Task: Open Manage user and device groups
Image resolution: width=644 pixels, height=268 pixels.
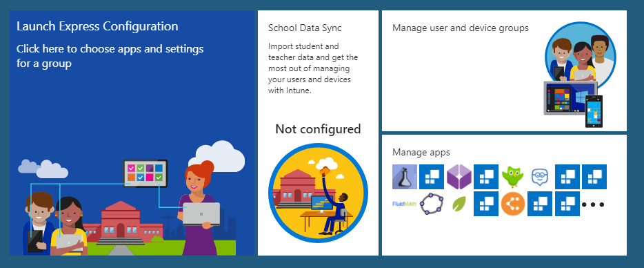Action: click(461, 28)
